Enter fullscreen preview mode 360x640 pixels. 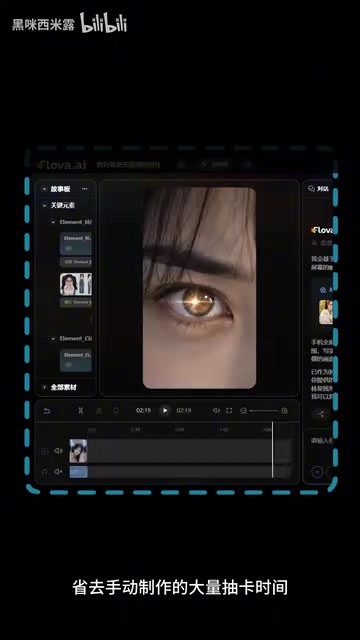(x=229, y=411)
